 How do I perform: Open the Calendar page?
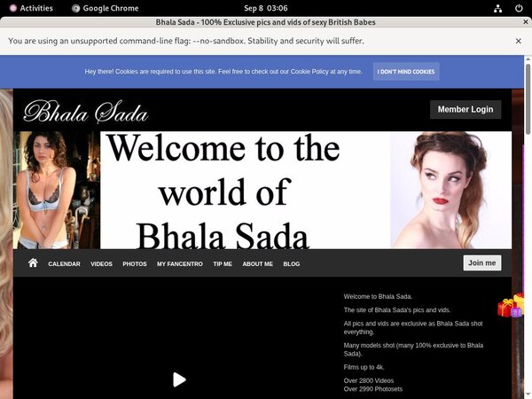coord(64,264)
